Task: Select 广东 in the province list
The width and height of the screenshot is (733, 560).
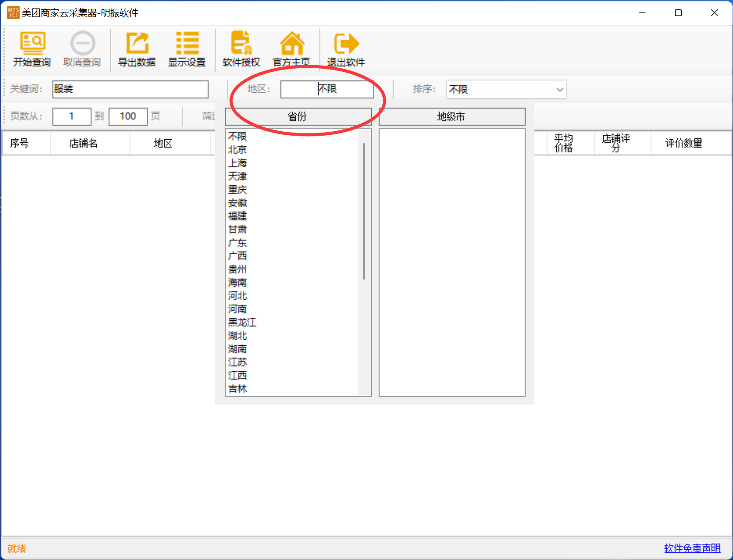Action: (x=238, y=243)
